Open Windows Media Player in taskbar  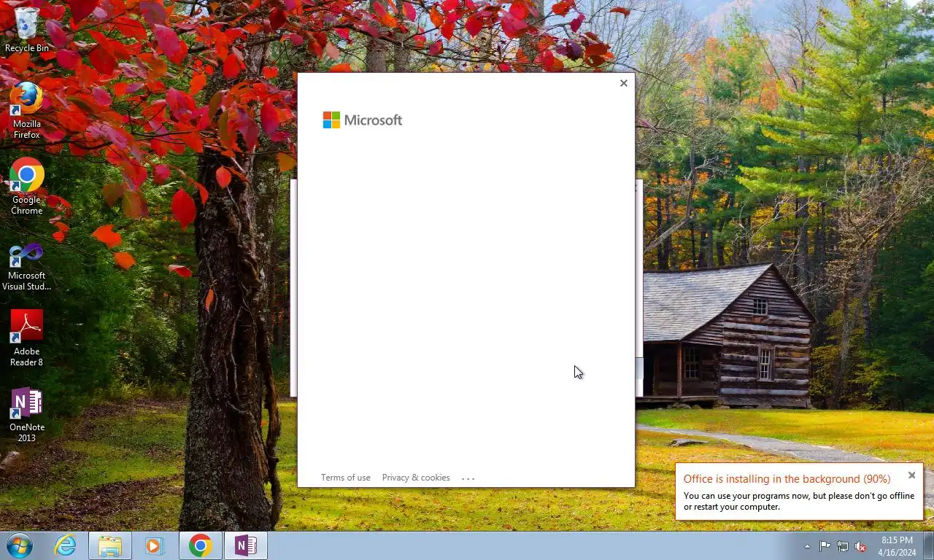pyautogui.click(x=154, y=545)
